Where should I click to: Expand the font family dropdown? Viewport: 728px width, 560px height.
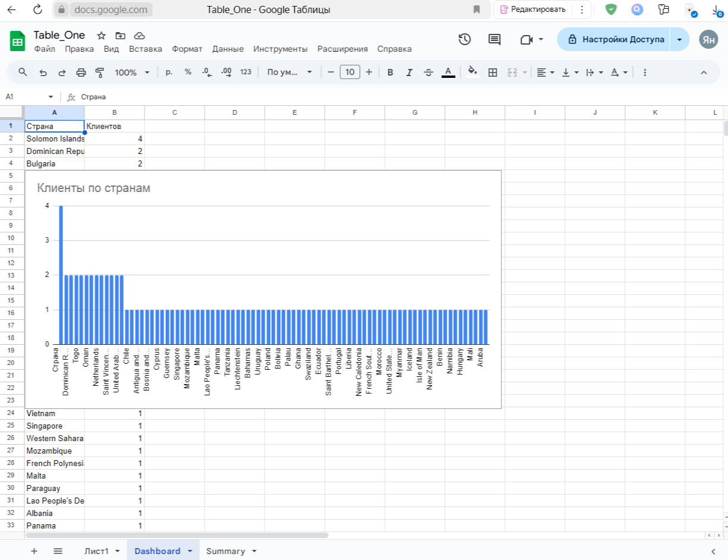point(290,73)
